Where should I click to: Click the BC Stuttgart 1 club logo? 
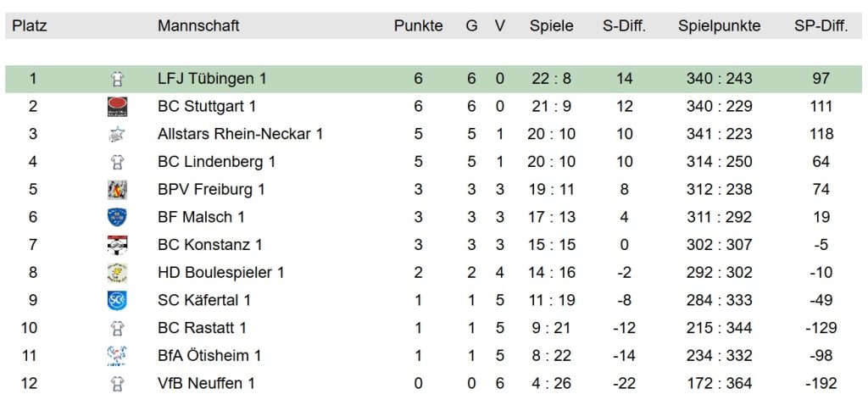pyautogui.click(x=117, y=106)
